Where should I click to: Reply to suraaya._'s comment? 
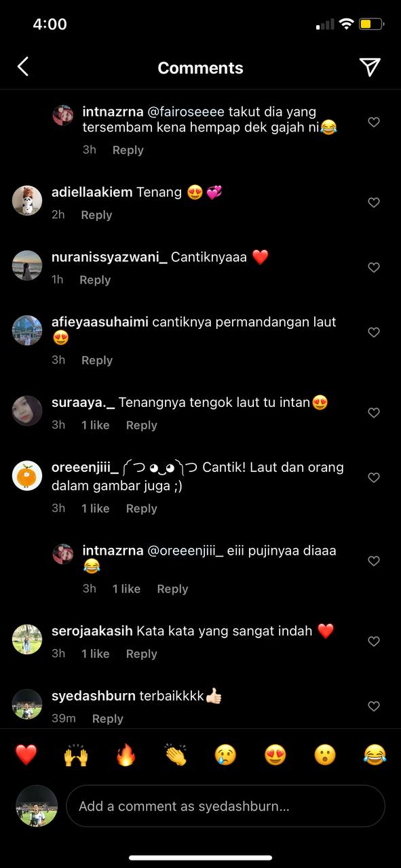point(141,425)
